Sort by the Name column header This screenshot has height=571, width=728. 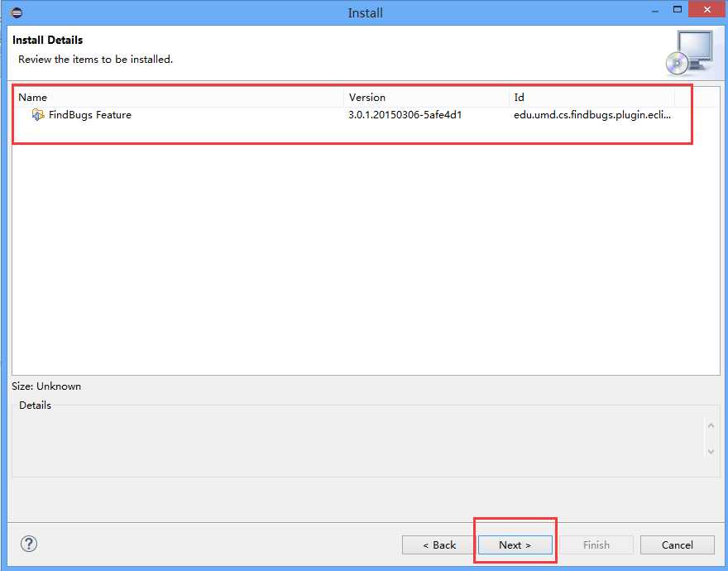click(x=179, y=97)
